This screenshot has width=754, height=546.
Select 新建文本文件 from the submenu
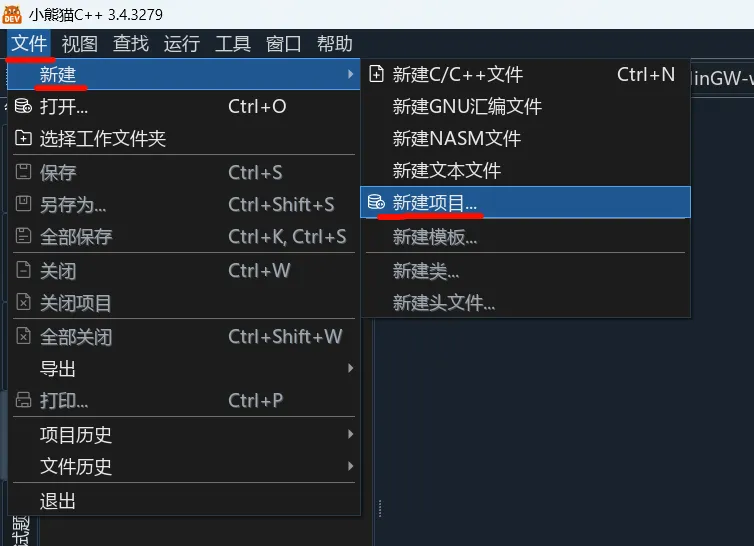[x=447, y=171]
